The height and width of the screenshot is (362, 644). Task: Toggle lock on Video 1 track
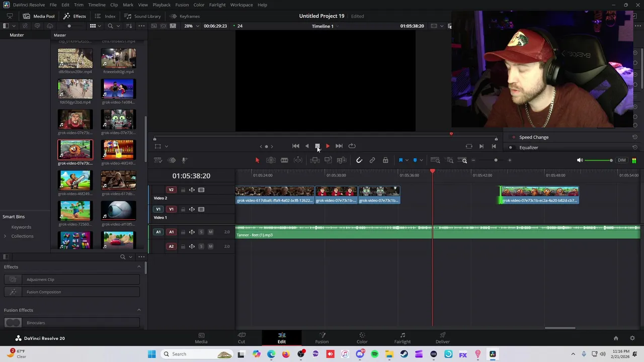183,209
